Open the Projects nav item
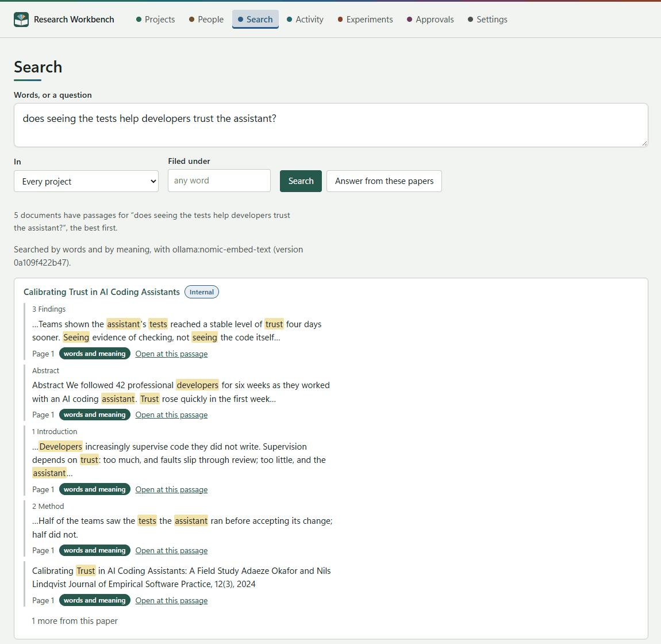Screen dimensions: 661x644 click(155, 20)
